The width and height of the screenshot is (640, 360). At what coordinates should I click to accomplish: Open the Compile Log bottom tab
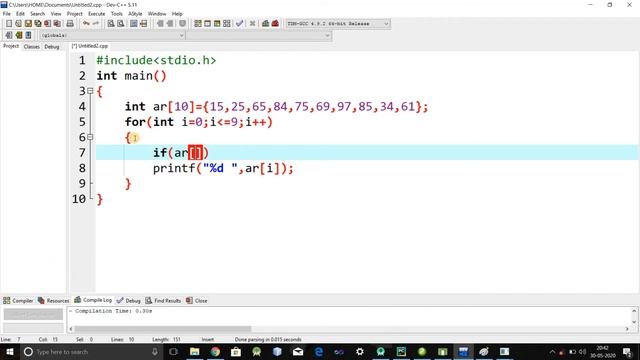point(93,300)
